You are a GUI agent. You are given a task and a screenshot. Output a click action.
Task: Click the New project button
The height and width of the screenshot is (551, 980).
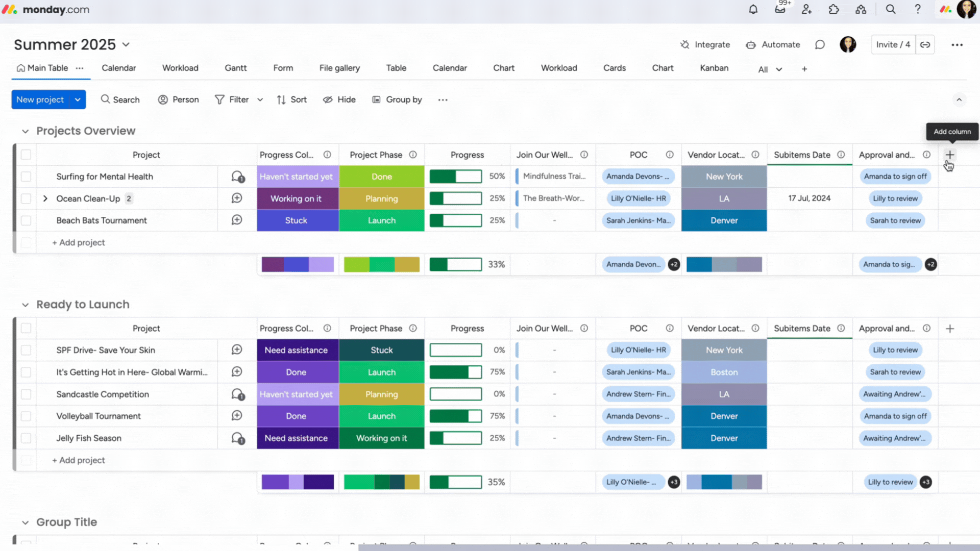coord(40,99)
